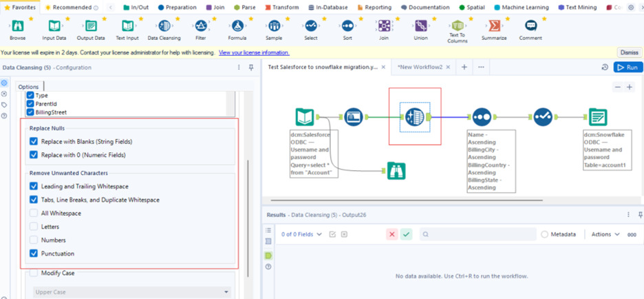The image size is (644, 299).
Task: Select the Summarize tool icon
Action: pyautogui.click(x=494, y=26)
